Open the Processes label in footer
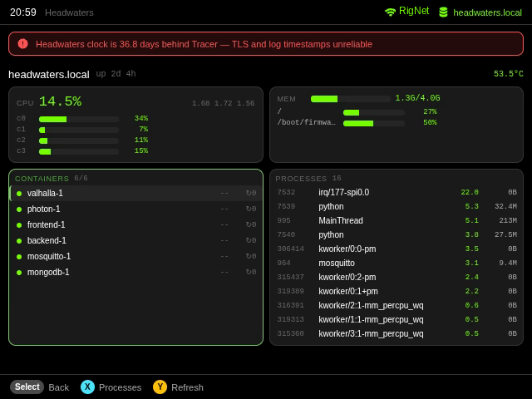Viewport: 532px width, 399px height. (x=120, y=387)
